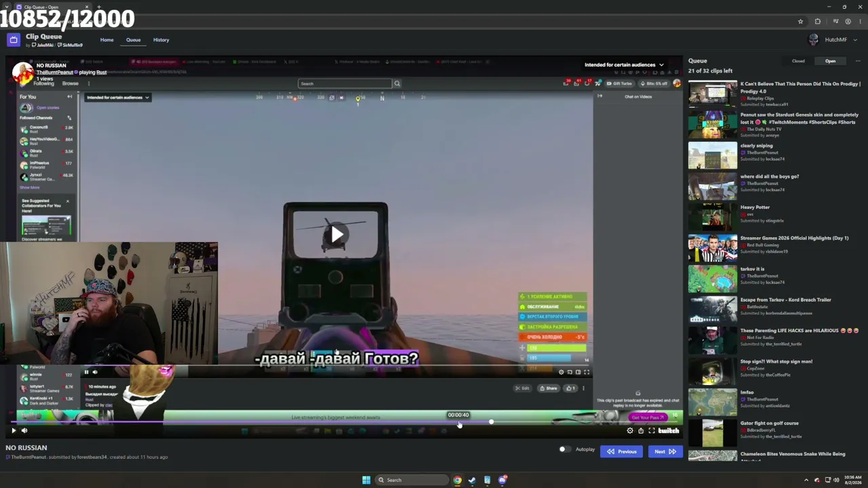The width and height of the screenshot is (868, 488).
Task: Click the Windows Start button
Action: [366, 480]
